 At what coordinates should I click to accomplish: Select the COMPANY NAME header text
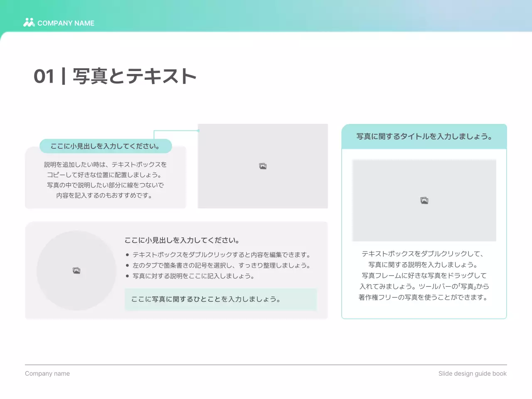[66, 23]
